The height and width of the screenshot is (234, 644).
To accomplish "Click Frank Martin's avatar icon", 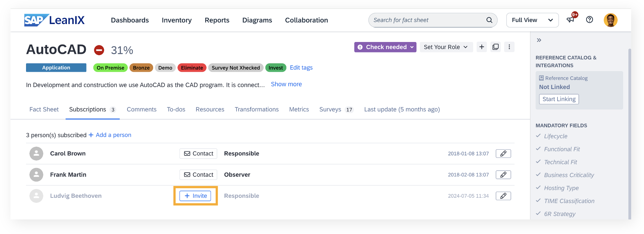I will [36, 175].
